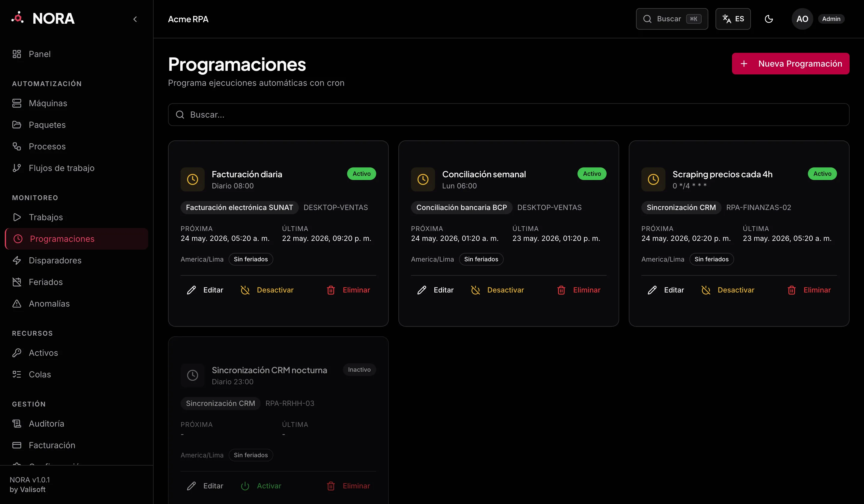Click the Activo badge on Facturación diaria

coord(361,174)
